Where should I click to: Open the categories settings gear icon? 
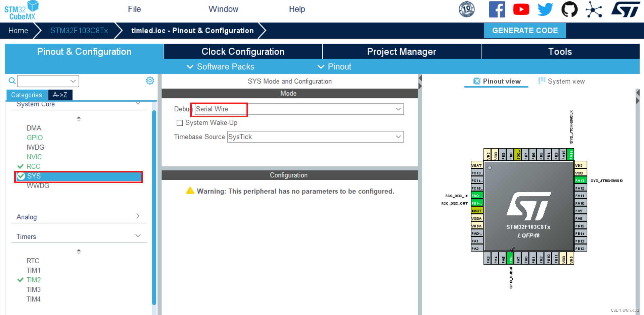click(x=150, y=81)
